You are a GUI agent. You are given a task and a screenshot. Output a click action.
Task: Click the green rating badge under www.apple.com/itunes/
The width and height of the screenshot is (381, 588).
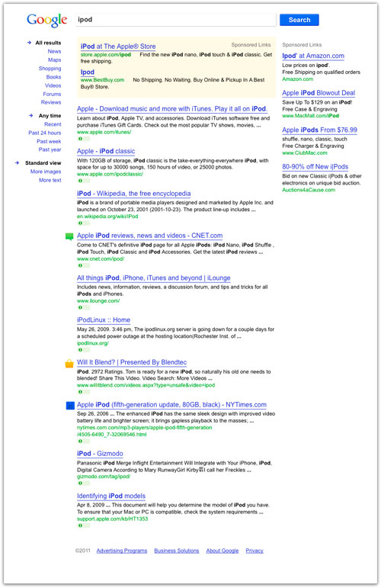84,139
